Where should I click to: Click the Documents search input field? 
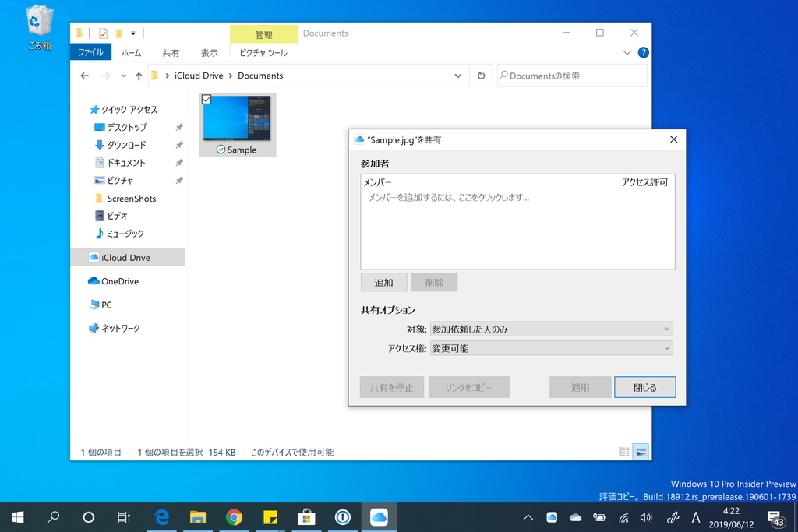[x=571, y=75]
